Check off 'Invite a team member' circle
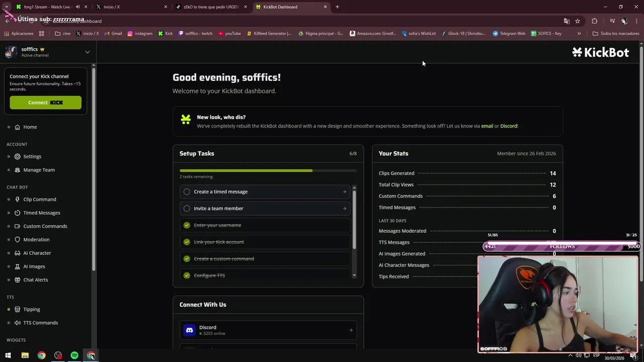This screenshot has height=362, width=644. coord(187,209)
